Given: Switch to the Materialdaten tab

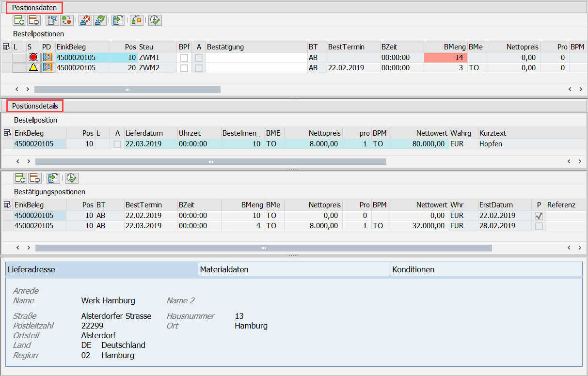Looking at the screenshot, I should pos(293,269).
